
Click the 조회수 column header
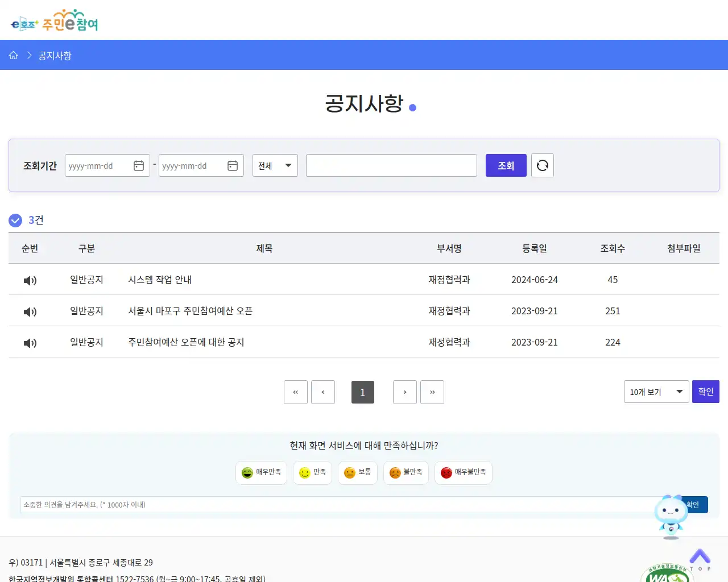pos(613,248)
